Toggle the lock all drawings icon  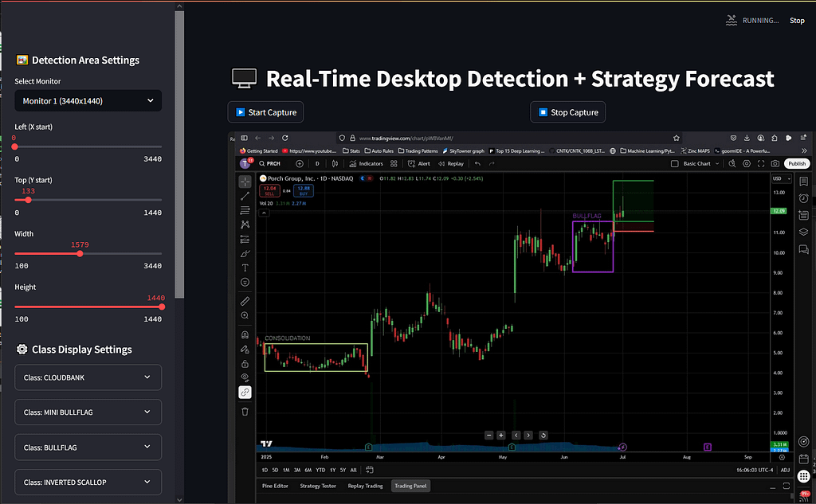[x=245, y=363]
